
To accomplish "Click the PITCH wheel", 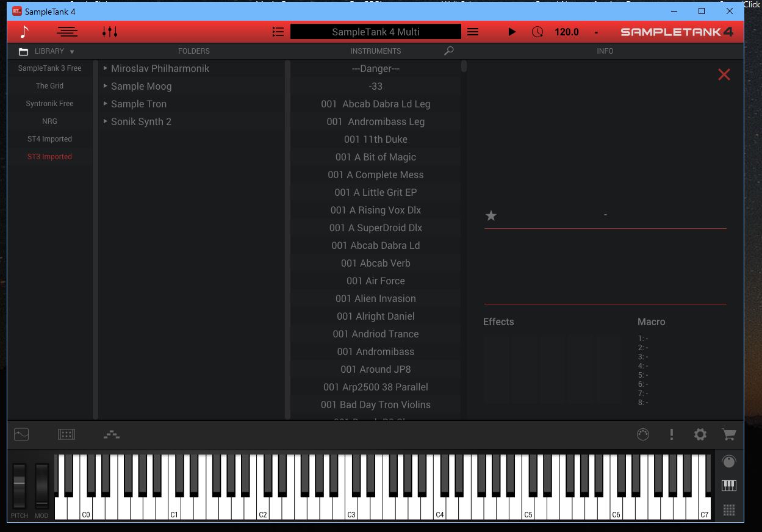I will tap(20, 486).
